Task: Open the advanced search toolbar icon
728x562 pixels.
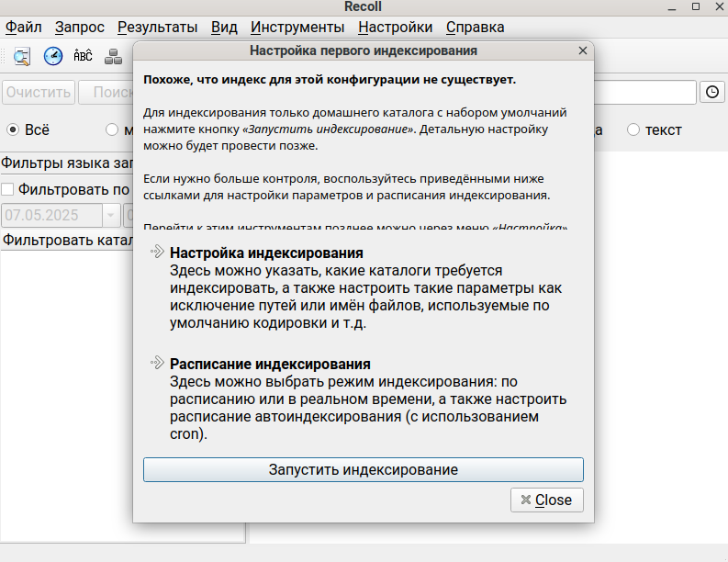Action: 22,56
